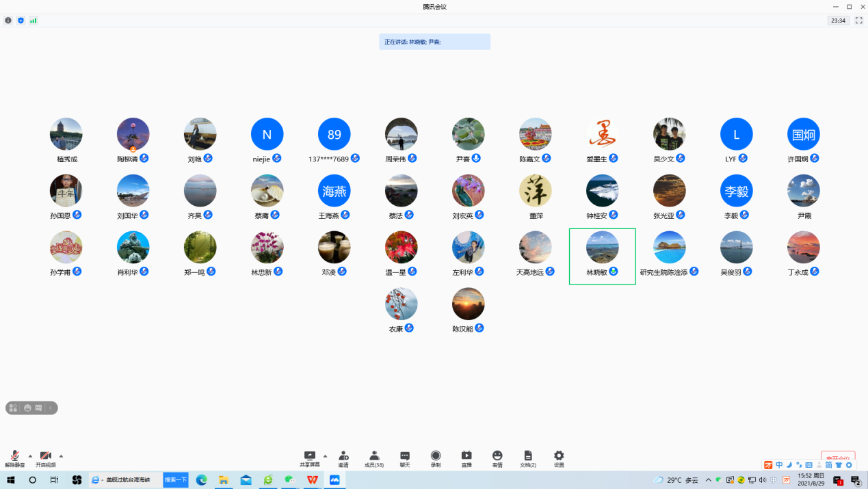Expand audio options arrow beside 解除静音
This screenshot has width=868, height=489.
point(30,455)
